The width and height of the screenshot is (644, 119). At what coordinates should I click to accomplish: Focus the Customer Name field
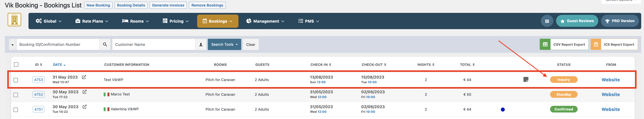(x=154, y=44)
